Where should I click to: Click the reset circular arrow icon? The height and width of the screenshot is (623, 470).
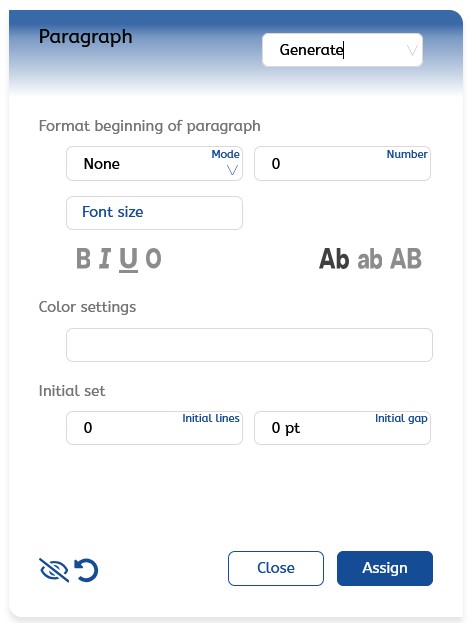(86, 570)
